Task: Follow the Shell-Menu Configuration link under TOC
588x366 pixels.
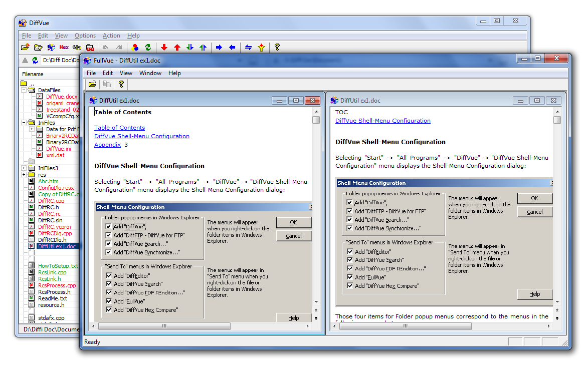Action: click(x=383, y=121)
